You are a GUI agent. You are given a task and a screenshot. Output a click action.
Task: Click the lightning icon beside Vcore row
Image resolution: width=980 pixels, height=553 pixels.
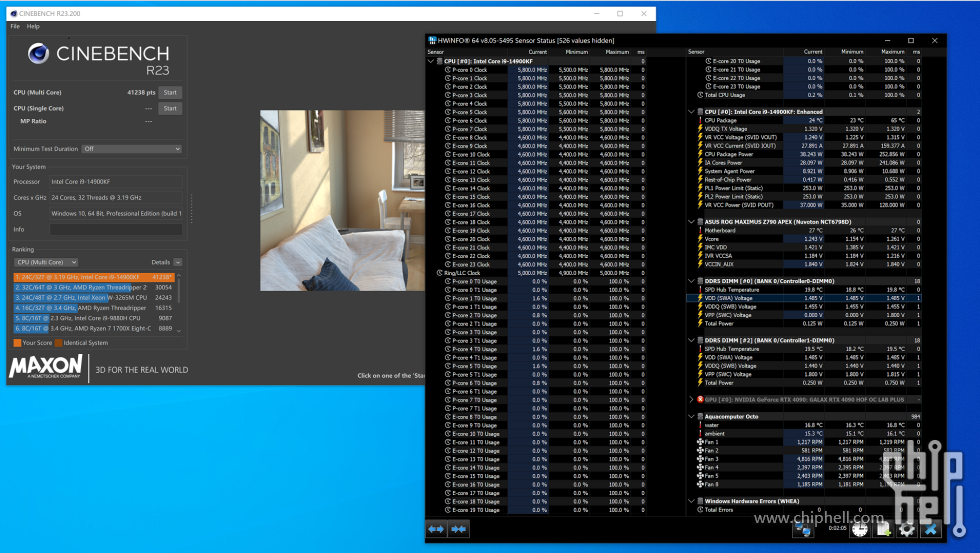[x=699, y=239]
